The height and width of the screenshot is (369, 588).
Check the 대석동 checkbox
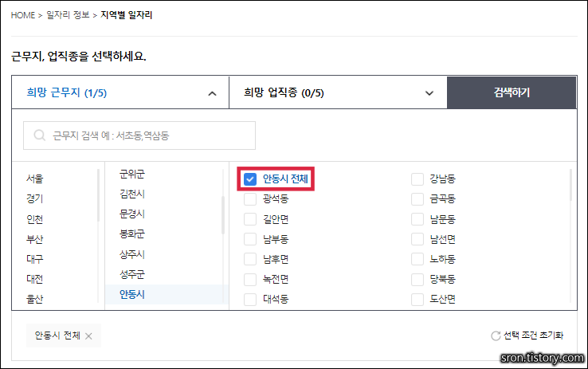(x=250, y=299)
